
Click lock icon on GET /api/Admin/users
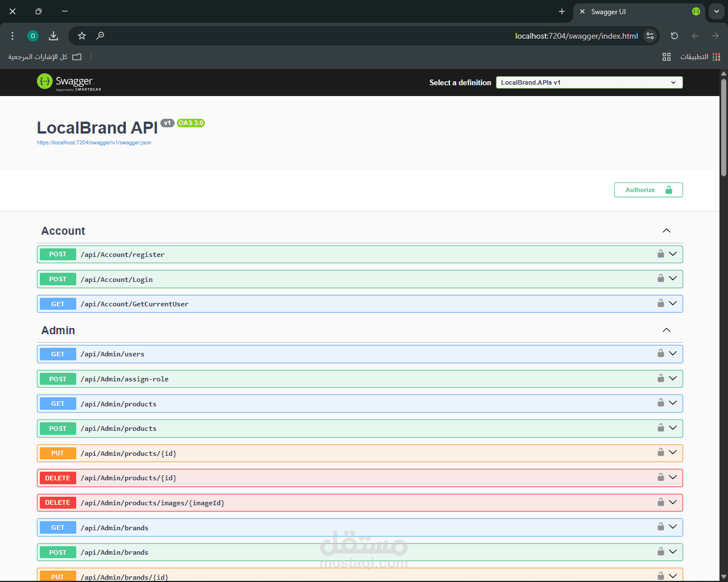pos(661,353)
